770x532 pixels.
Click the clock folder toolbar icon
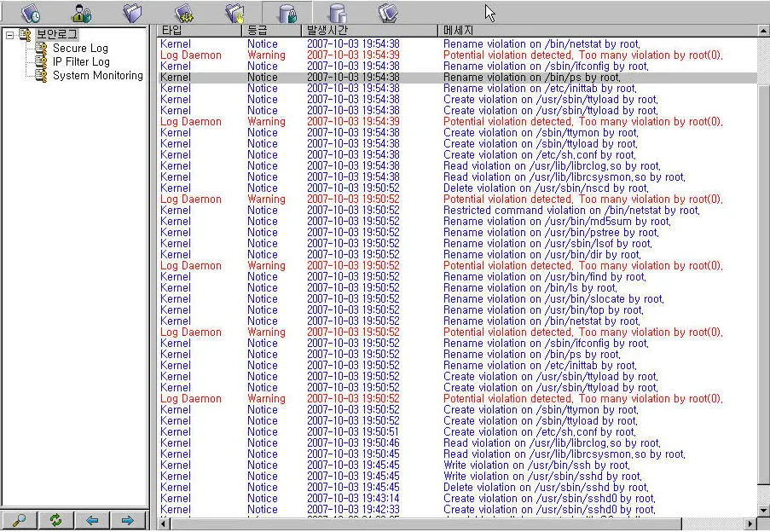[31, 13]
